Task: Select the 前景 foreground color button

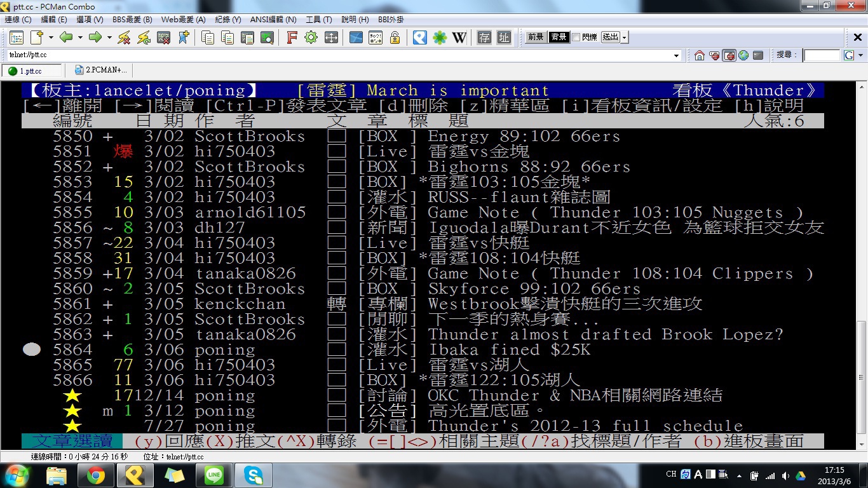Action: (535, 37)
